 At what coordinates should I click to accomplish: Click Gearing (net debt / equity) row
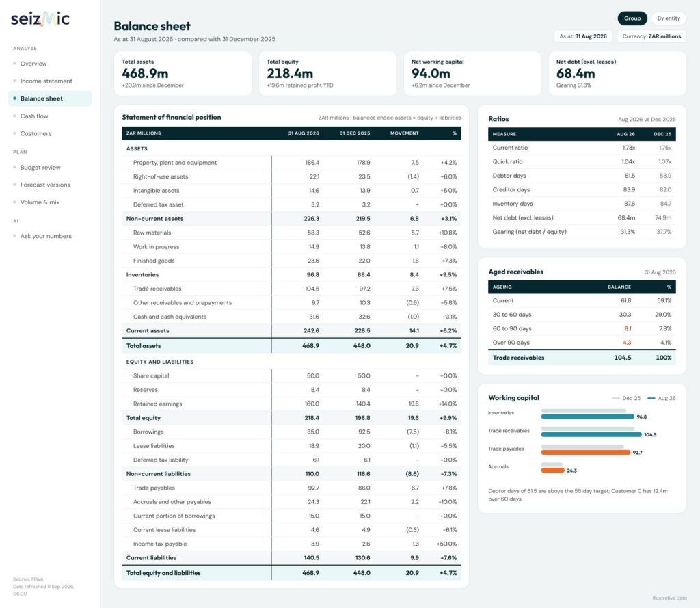[x=582, y=231]
